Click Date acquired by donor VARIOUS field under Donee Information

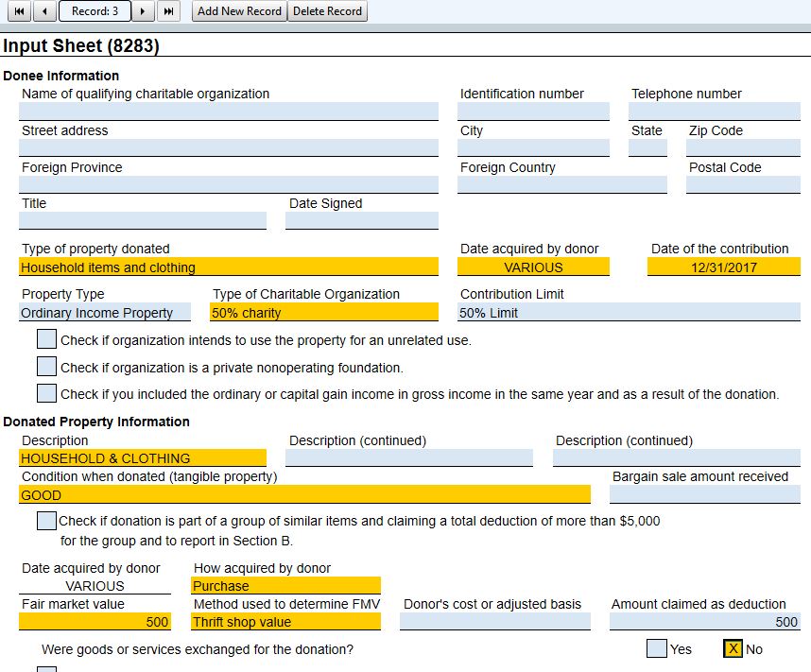pyautogui.click(x=533, y=267)
